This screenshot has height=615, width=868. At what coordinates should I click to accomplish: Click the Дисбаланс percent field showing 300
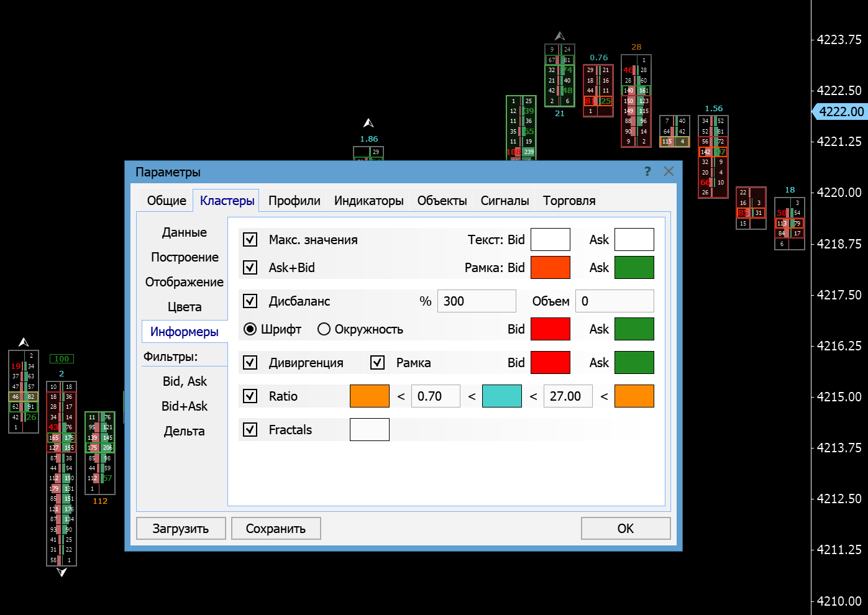coord(476,301)
